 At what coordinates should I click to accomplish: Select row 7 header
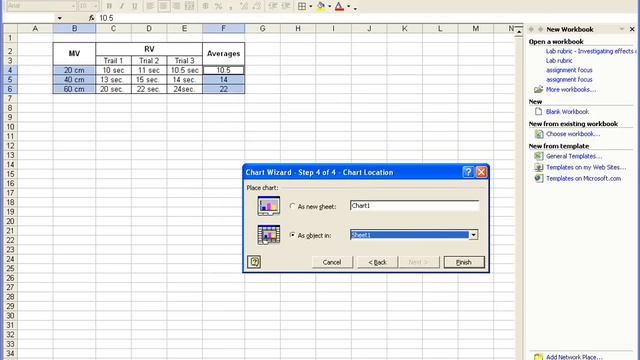[10, 98]
